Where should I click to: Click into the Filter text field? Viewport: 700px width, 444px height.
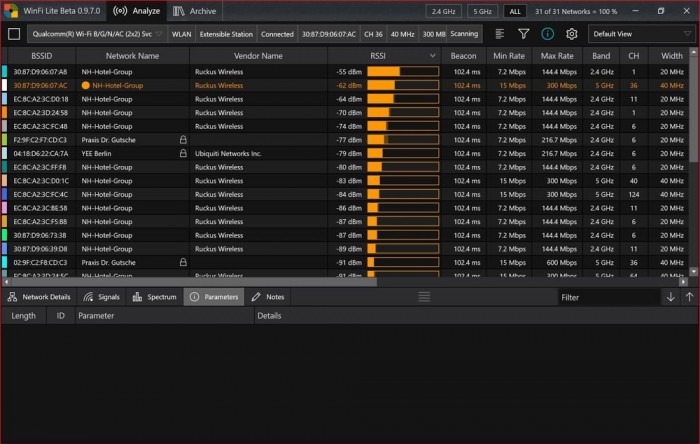click(x=606, y=297)
